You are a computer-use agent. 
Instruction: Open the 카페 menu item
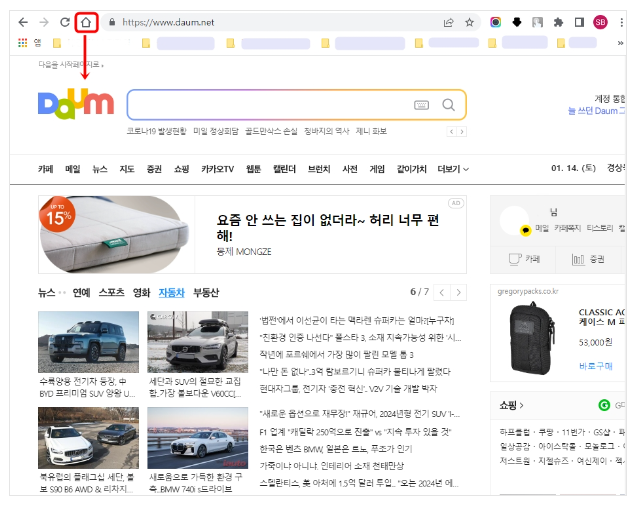pyautogui.click(x=46, y=169)
